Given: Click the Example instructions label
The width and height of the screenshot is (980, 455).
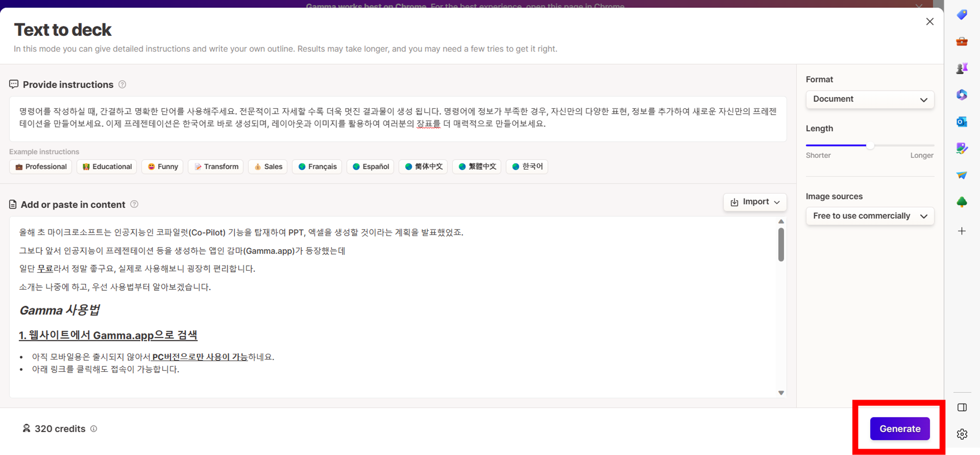Looking at the screenshot, I should [44, 152].
